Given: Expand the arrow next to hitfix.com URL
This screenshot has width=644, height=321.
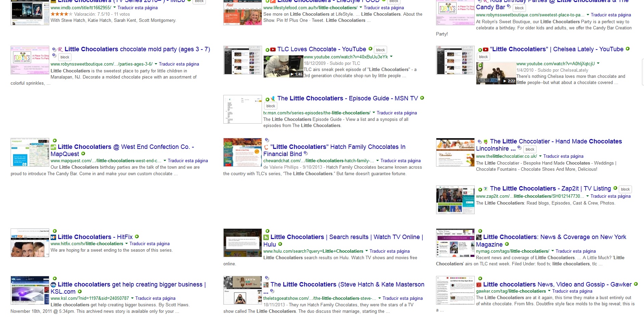Looking at the screenshot, I should [127, 243].
